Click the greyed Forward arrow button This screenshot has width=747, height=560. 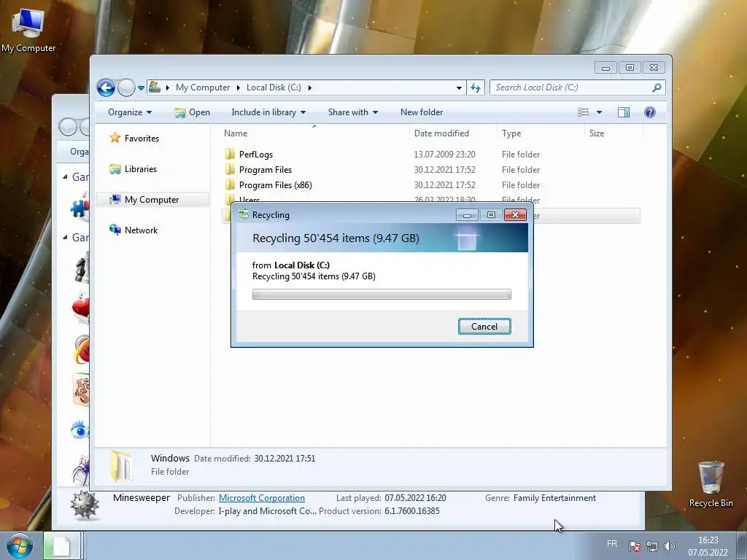point(126,87)
